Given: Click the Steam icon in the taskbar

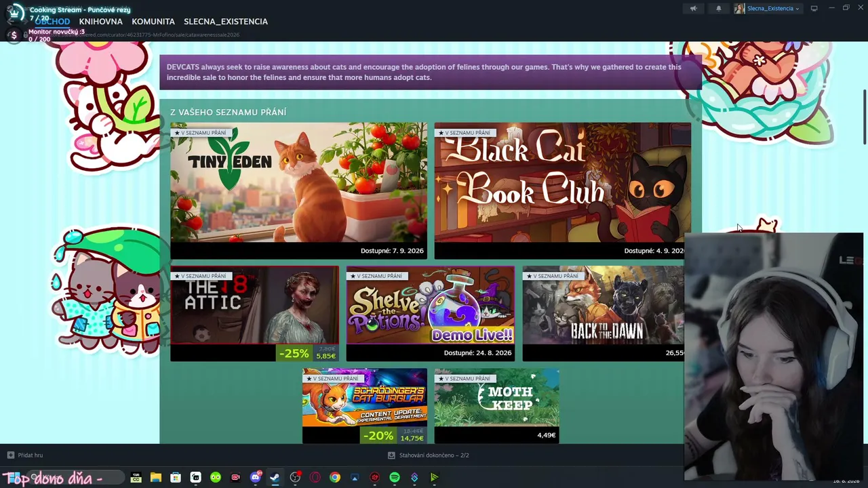Looking at the screenshot, I should pos(275,477).
